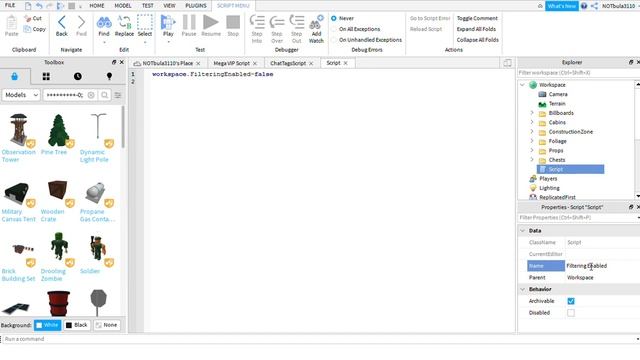The image size is (640, 360).
Task: Click Collapse All Folds
Action: [x=478, y=40]
